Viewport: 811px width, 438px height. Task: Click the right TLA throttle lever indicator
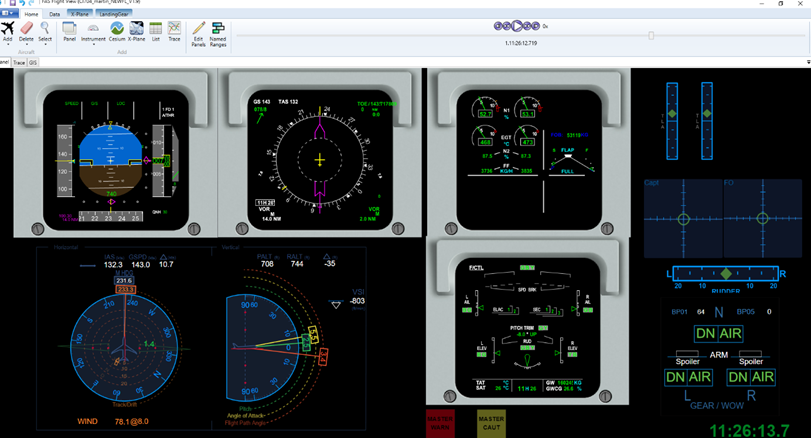tap(707, 113)
